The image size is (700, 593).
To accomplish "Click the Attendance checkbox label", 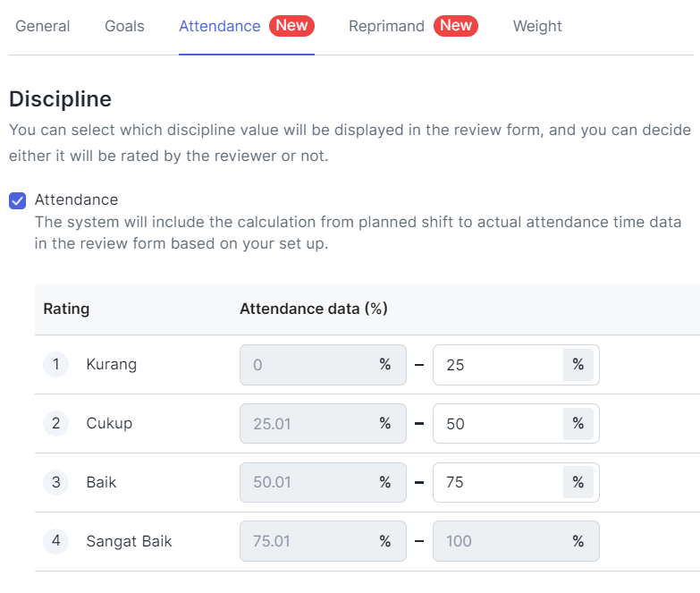I will (x=76, y=199).
